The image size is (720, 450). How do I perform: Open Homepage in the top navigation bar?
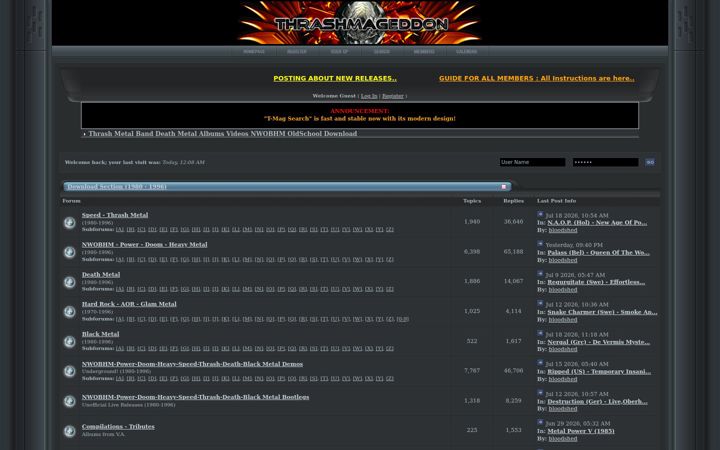[x=254, y=51]
